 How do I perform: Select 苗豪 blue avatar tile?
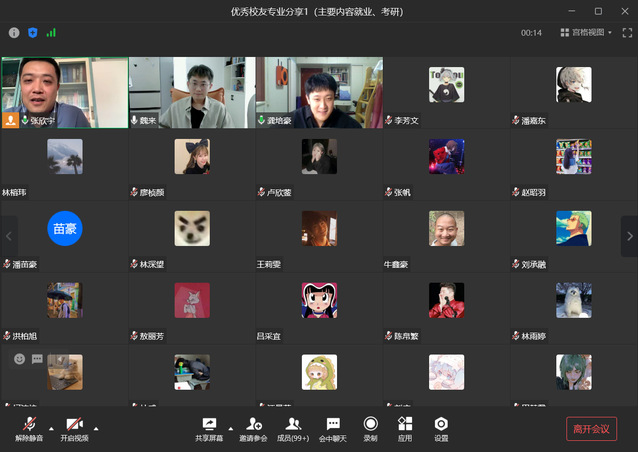65,228
